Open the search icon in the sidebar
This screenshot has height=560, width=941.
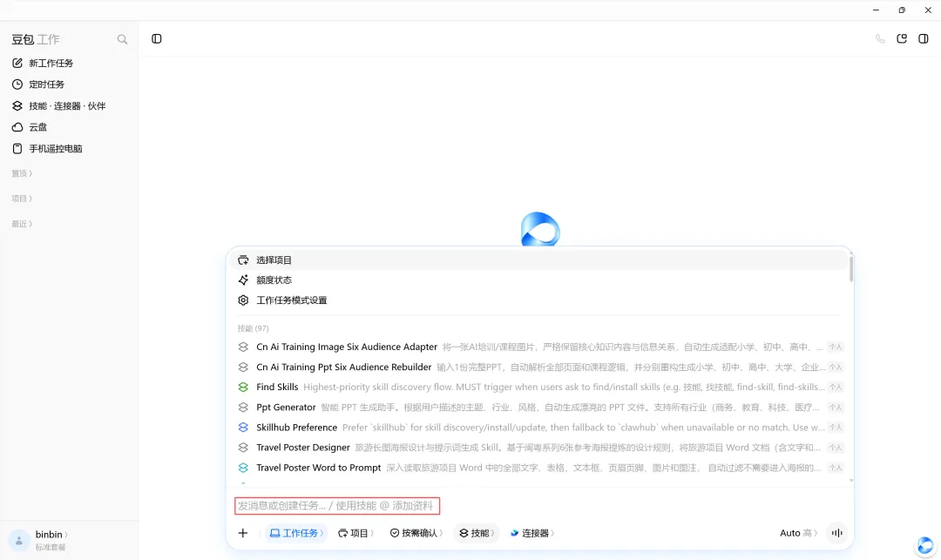(x=123, y=39)
